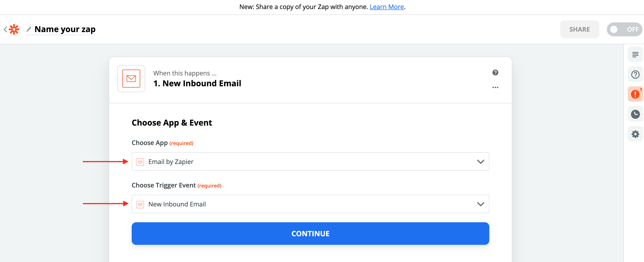
Task: Click the Name your zap title field
Action: click(65, 29)
